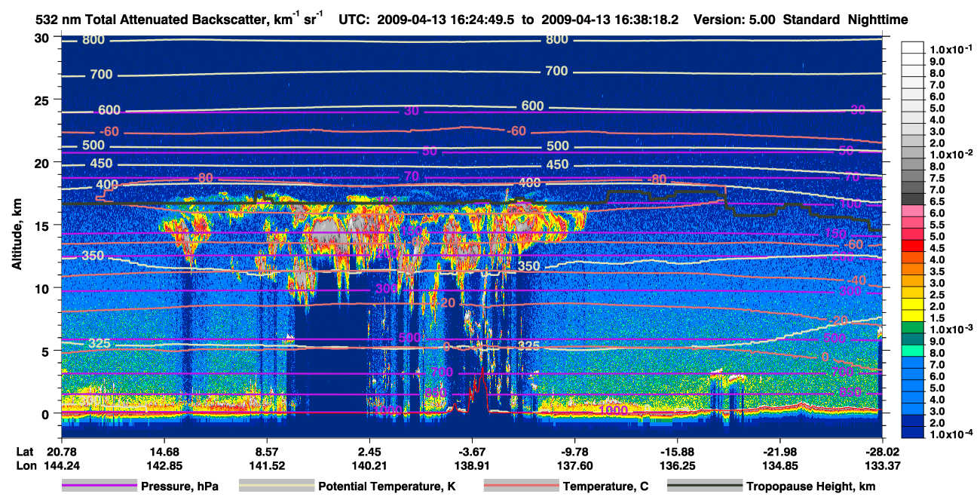Viewport: 980px width, 503px height.
Task: Click the 'Standard' label in header
Action: 810,20
